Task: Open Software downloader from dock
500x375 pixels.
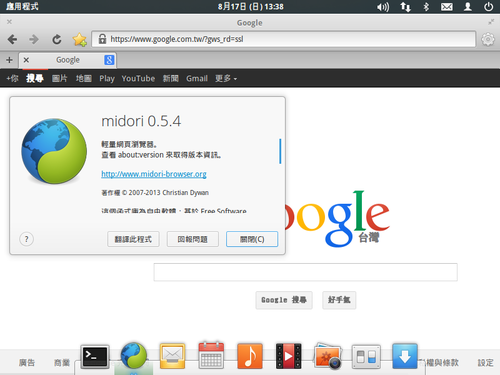Action: 405,356
